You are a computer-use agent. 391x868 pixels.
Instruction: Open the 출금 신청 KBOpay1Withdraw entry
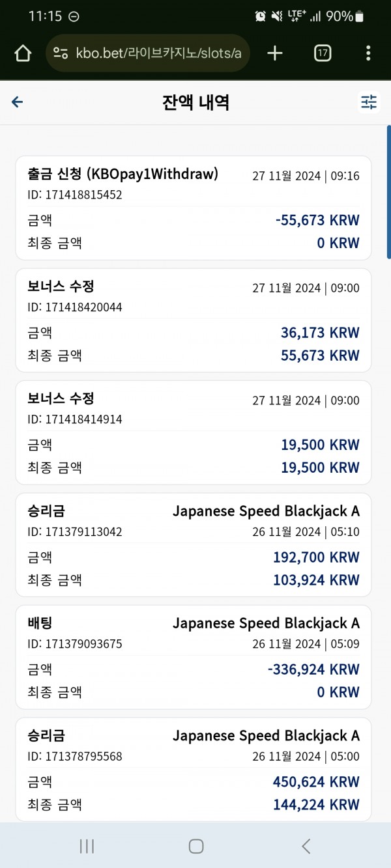194,208
